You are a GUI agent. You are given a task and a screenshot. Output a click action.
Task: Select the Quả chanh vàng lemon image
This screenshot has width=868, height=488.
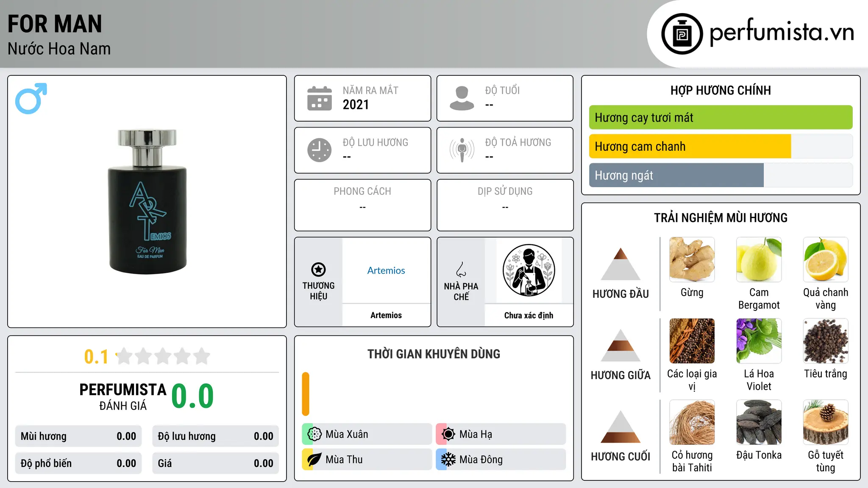click(x=826, y=260)
